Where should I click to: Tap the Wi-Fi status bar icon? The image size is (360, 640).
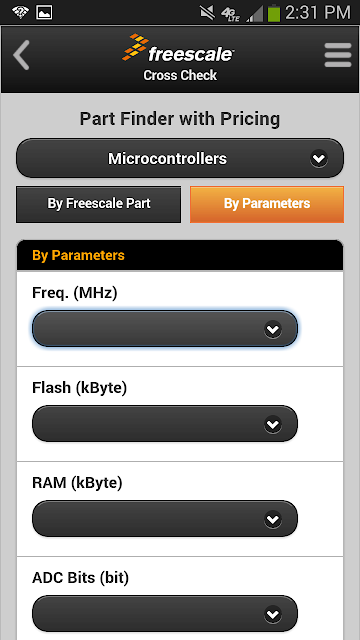click(20, 12)
